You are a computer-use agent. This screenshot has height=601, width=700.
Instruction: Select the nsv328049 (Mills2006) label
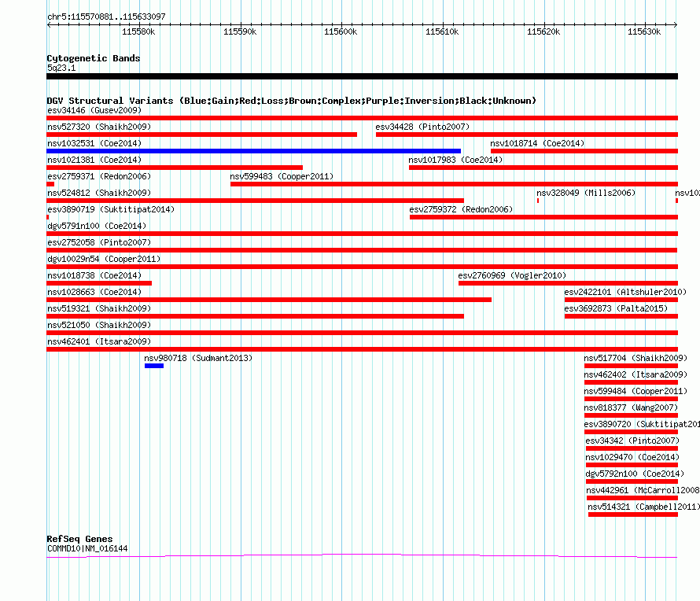(x=586, y=193)
